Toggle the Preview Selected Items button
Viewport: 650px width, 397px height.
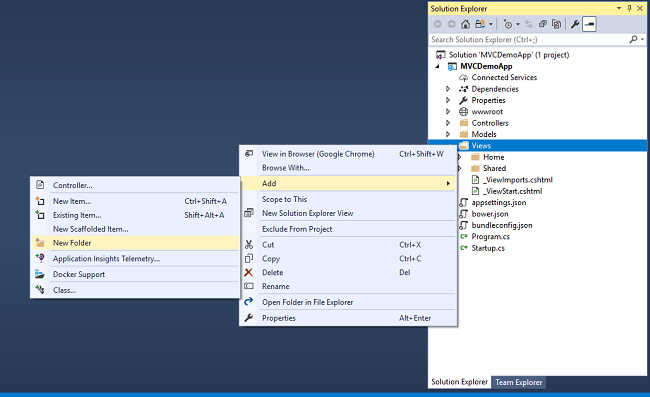(589, 24)
